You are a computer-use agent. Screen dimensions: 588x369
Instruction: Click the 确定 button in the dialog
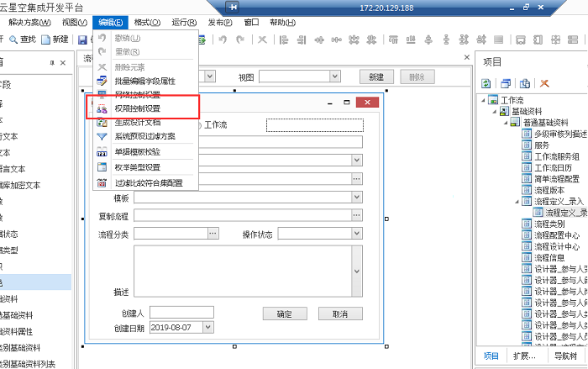coord(285,314)
